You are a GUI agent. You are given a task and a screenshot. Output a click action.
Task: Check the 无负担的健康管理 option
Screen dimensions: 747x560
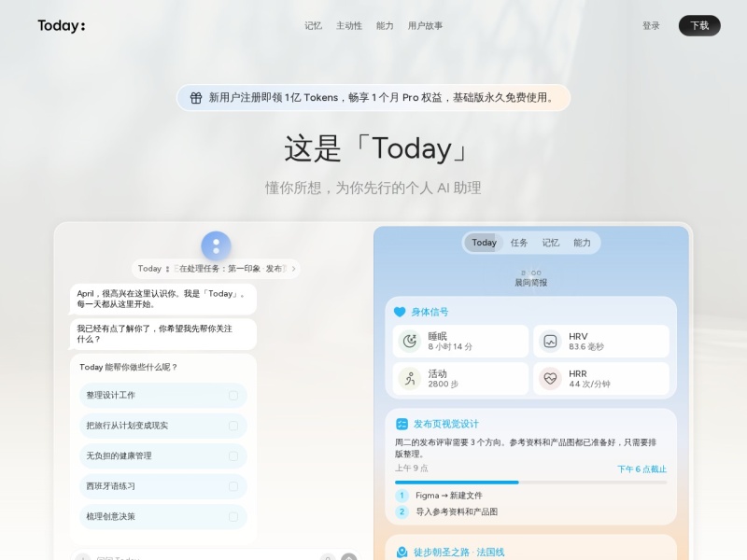(233, 456)
